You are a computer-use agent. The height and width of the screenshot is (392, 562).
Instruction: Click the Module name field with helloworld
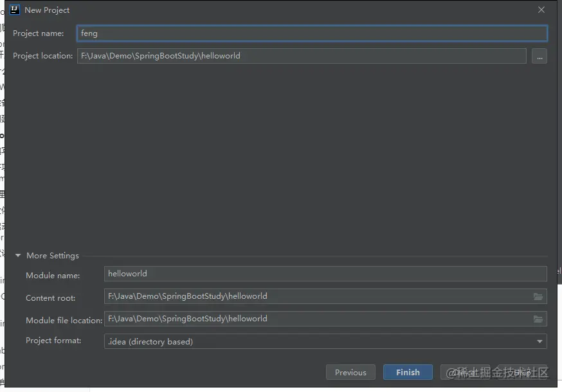point(325,274)
